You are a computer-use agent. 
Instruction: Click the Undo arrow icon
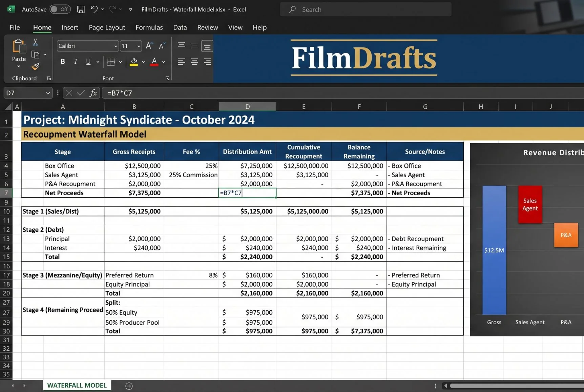[x=94, y=9]
